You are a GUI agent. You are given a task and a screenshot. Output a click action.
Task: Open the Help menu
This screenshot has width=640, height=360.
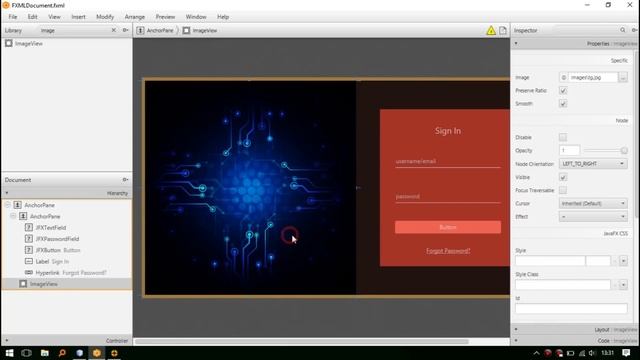coord(223,17)
